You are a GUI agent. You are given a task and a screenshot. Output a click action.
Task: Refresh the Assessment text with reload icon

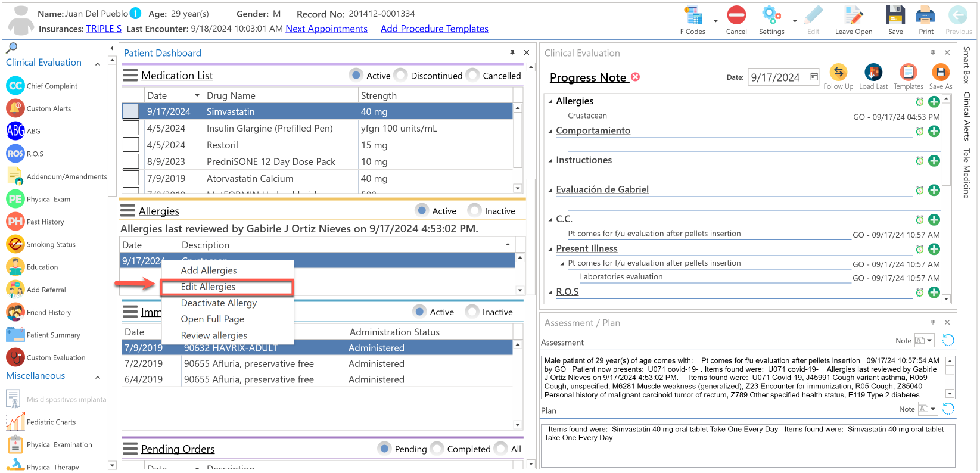(948, 340)
